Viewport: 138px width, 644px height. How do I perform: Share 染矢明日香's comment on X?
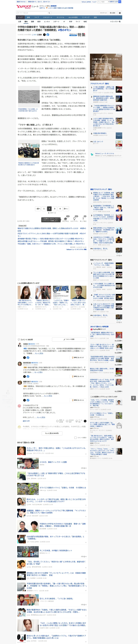[25, 377]
